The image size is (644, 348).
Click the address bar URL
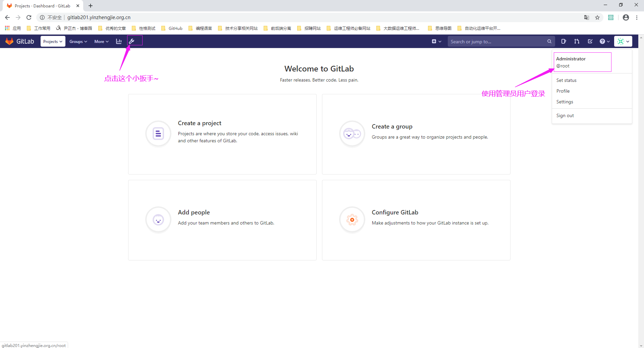click(99, 17)
